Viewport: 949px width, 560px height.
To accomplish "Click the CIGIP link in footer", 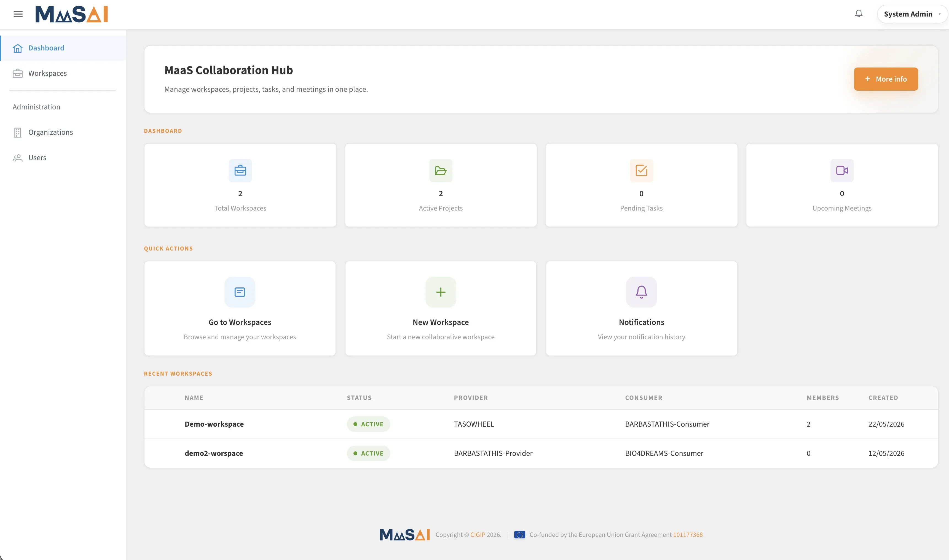I will tap(478, 535).
